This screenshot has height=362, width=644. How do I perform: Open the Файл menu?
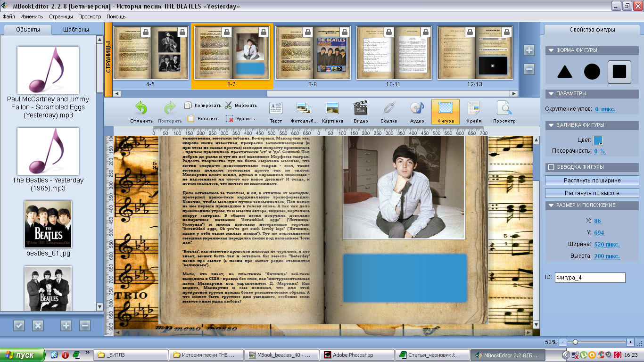pos(8,16)
